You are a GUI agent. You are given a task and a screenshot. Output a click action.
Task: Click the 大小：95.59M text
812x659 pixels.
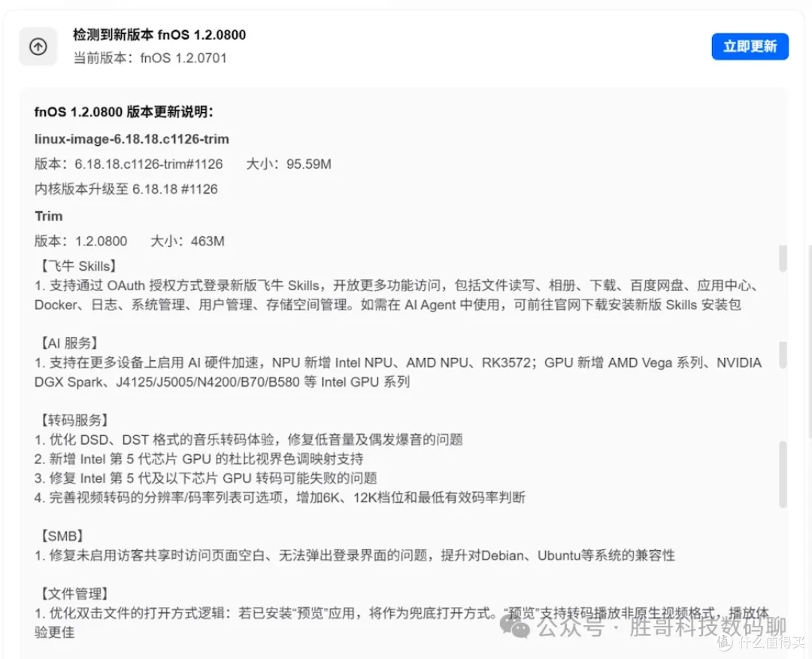(x=289, y=164)
